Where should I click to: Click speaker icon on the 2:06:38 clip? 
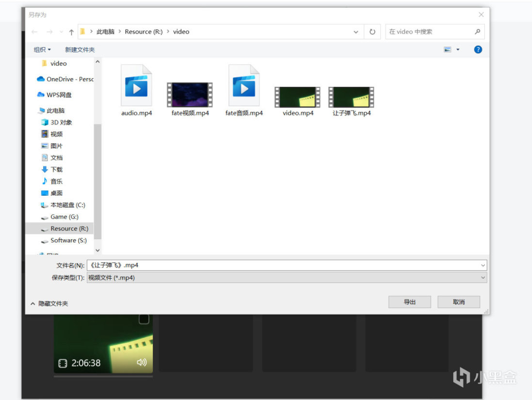point(142,362)
